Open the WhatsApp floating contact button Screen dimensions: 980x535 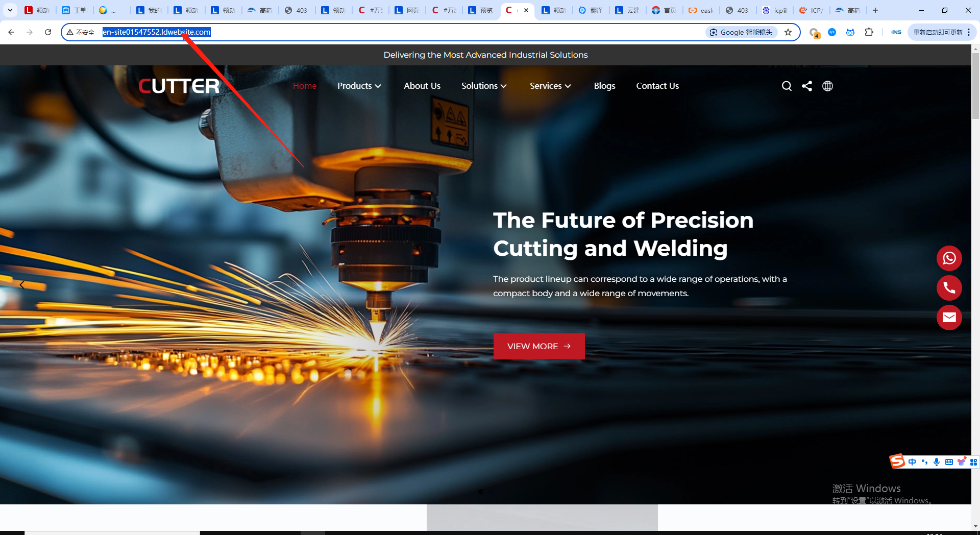pyautogui.click(x=949, y=258)
